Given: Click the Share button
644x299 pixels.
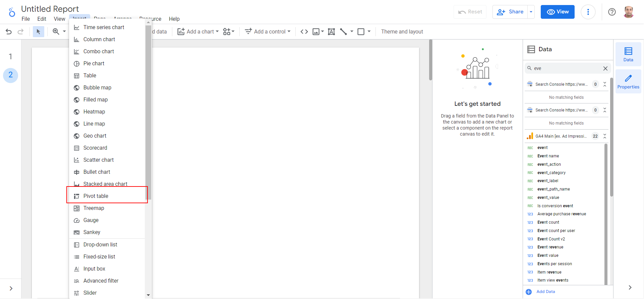Looking at the screenshot, I should tap(510, 12).
